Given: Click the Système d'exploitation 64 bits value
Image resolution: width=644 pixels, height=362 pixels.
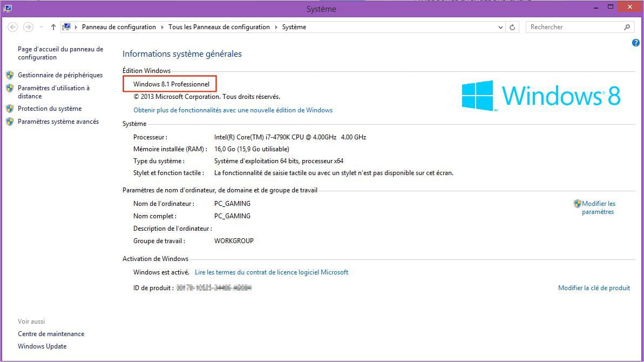Looking at the screenshot, I should (279, 161).
